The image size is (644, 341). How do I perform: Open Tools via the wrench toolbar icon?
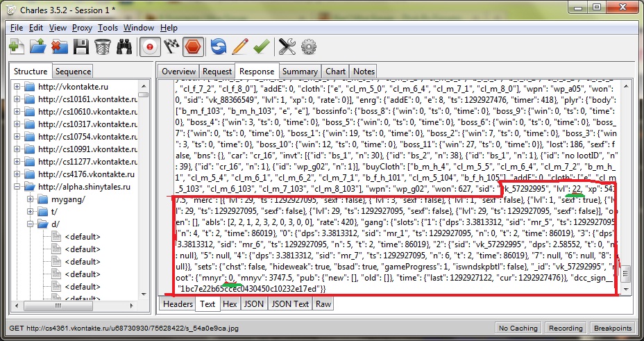pos(287,47)
